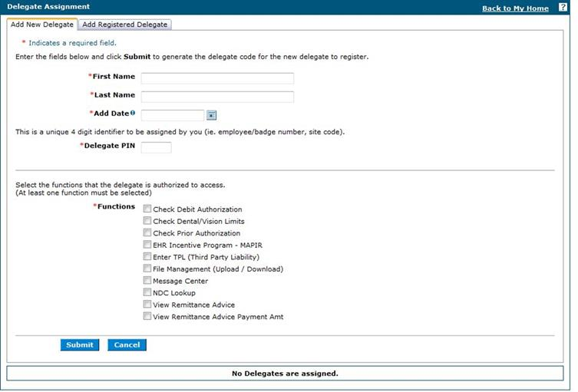Check the Message Center function
The width and height of the screenshot is (578, 392).
(x=147, y=280)
